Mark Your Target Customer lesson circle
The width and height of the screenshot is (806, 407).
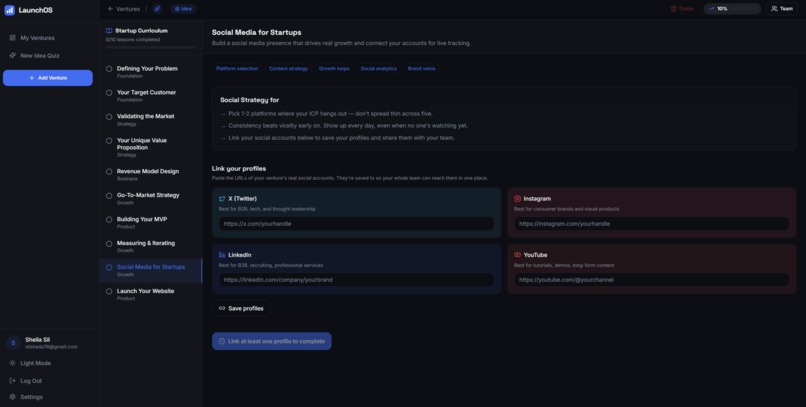pos(109,93)
